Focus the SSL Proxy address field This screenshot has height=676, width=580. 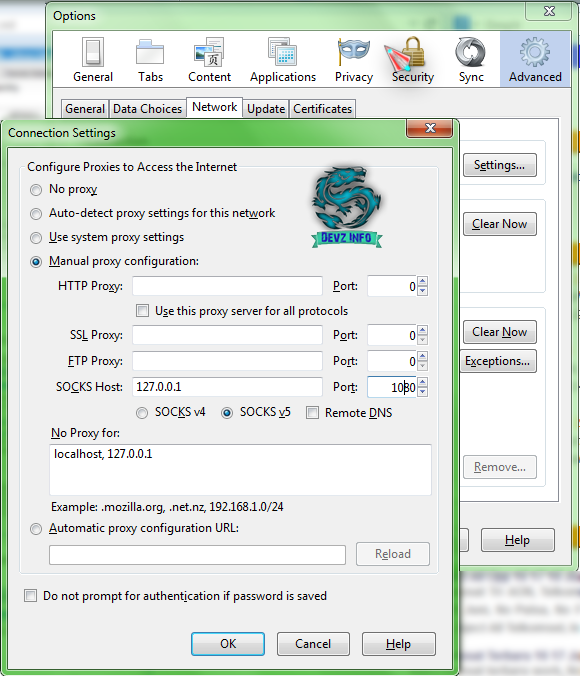[x=227, y=335]
